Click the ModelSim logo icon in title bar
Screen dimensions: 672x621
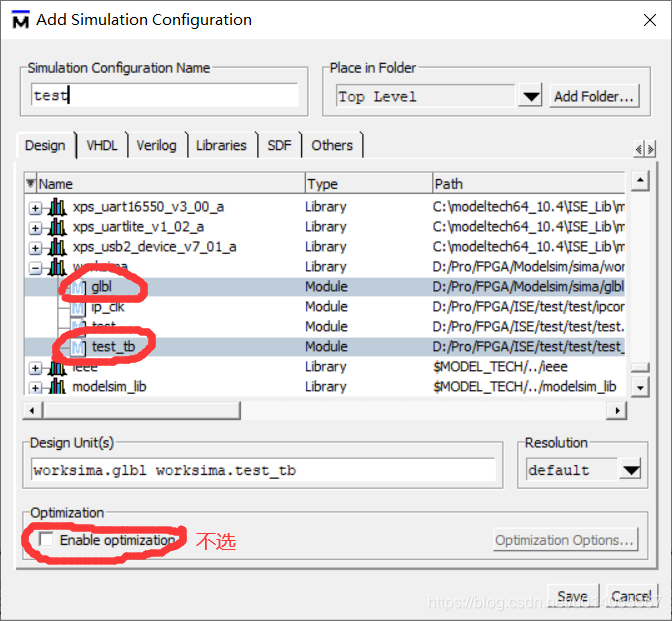pos(21,20)
